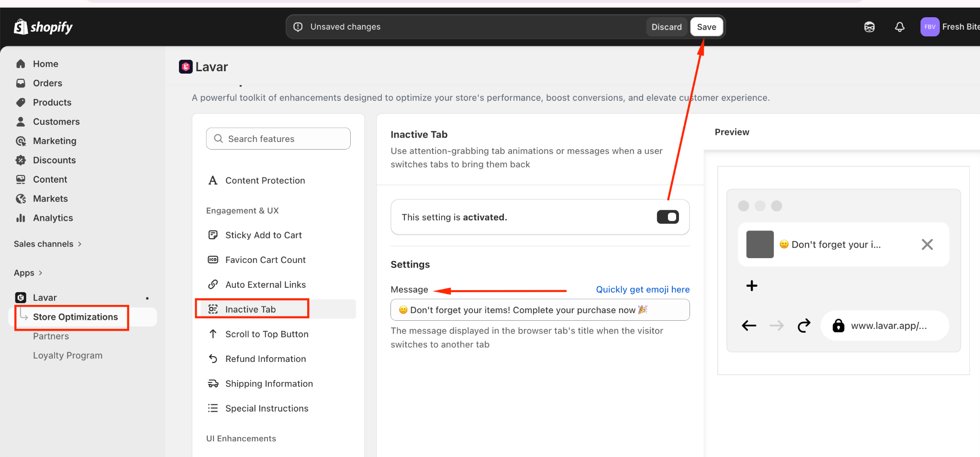Screen dimensions: 980x457
Task: Open the Shipping Information feature
Action: [269, 383]
